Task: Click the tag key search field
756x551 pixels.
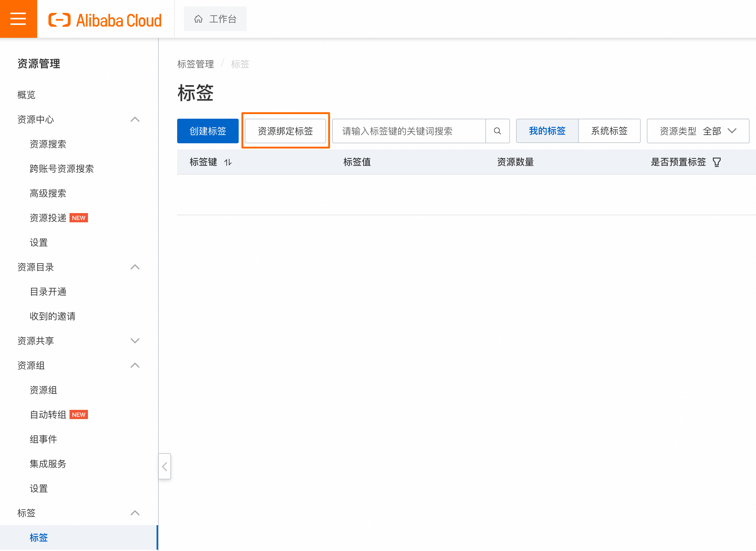Action: coord(409,131)
